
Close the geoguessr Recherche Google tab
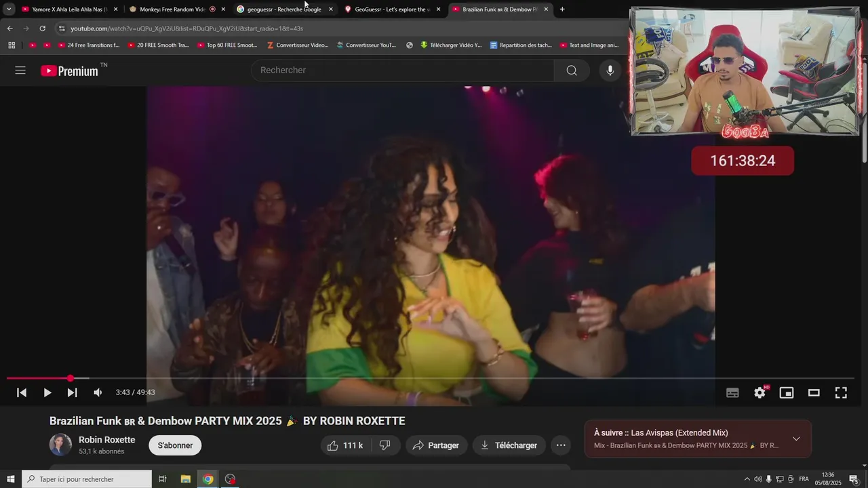(331, 9)
